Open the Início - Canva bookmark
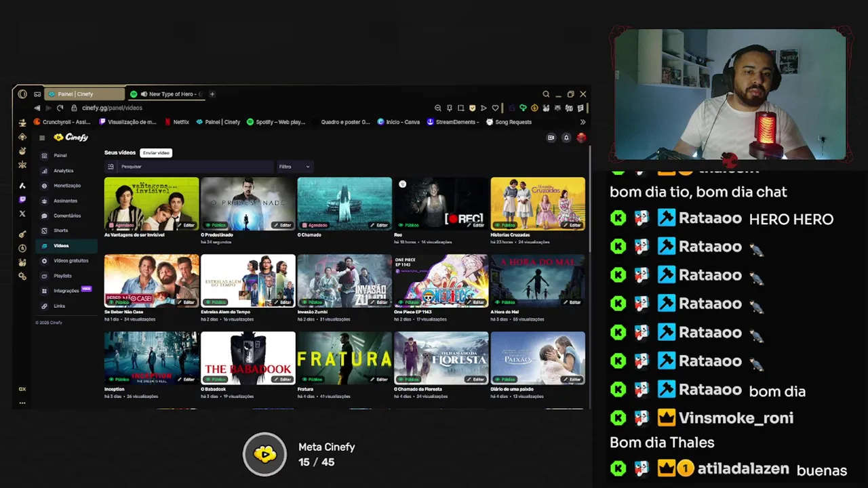Image resolution: width=868 pixels, height=488 pixels. tap(399, 122)
